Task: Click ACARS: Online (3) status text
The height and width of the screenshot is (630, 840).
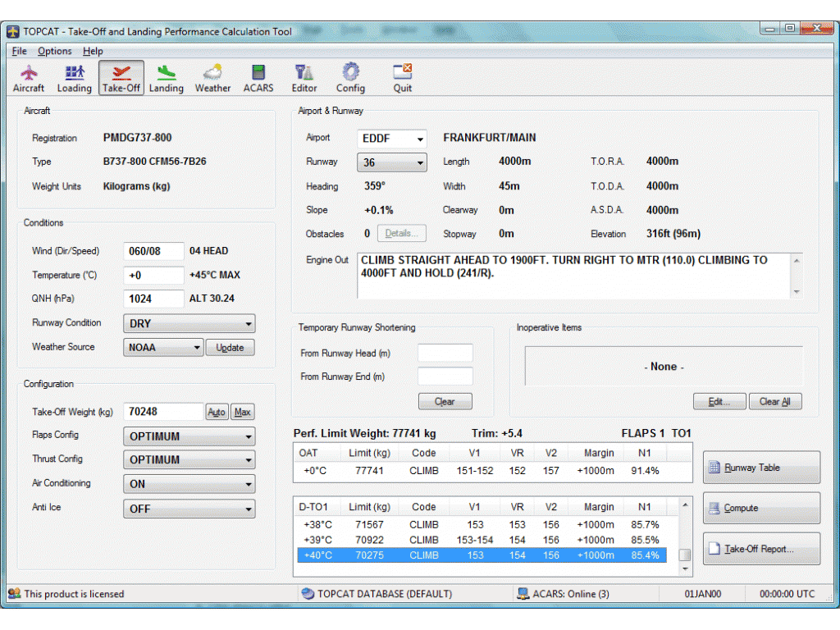Action: click(x=571, y=594)
